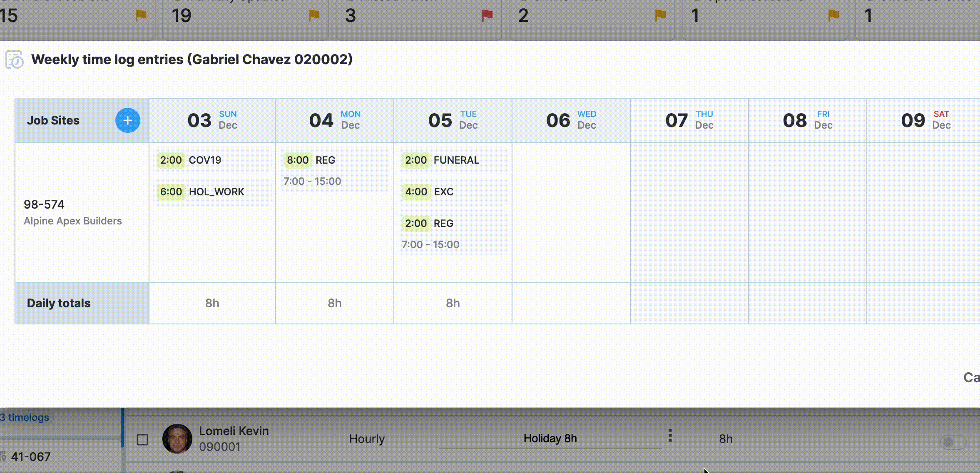Click Lomeli Kevin's avatar photo
Viewport: 980px width, 473px height.
pyautogui.click(x=177, y=438)
